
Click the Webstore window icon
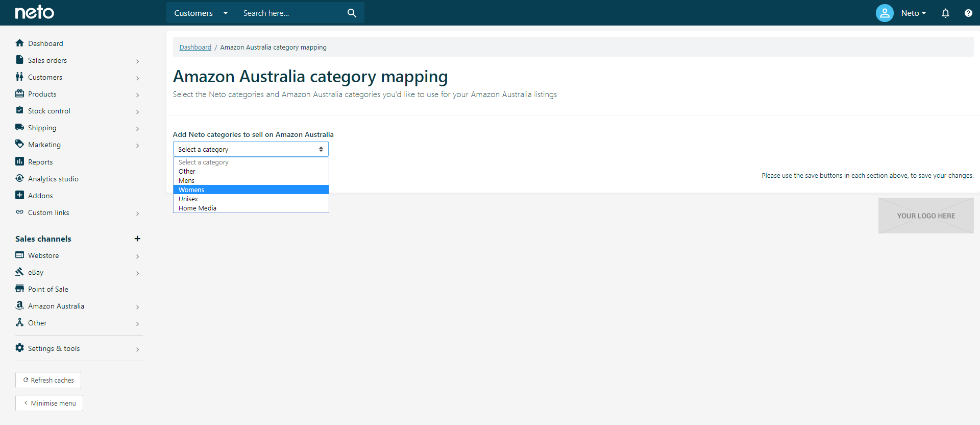pos(19,255)
